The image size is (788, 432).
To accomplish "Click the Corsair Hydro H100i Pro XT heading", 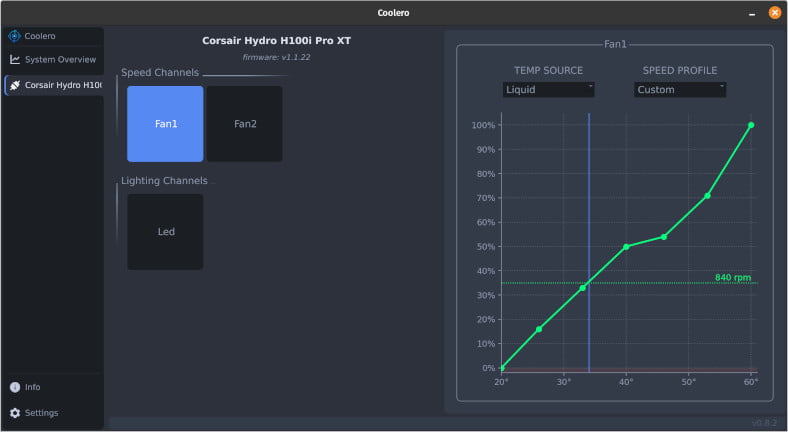I will click(x=276, y=41).
